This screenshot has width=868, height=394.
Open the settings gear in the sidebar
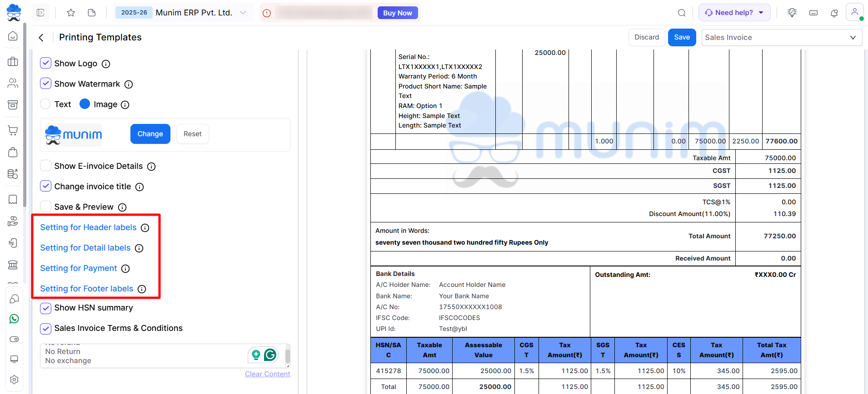point(14,379)
